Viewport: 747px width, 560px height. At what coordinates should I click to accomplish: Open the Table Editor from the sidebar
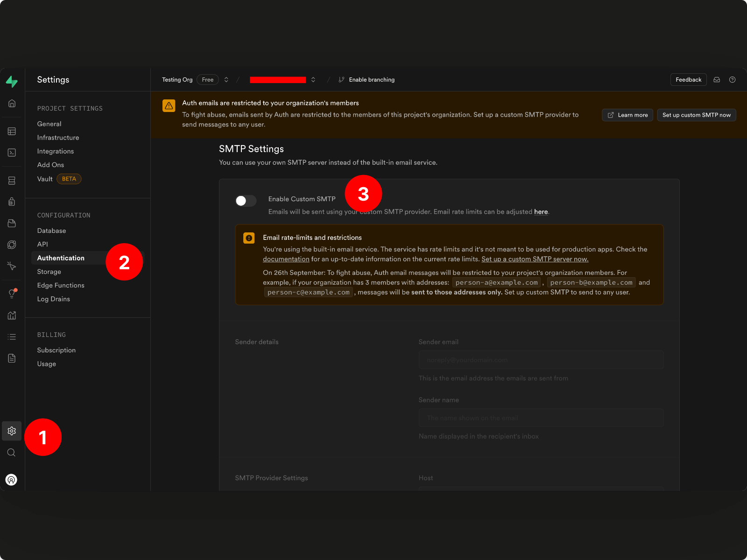[12, 131]
